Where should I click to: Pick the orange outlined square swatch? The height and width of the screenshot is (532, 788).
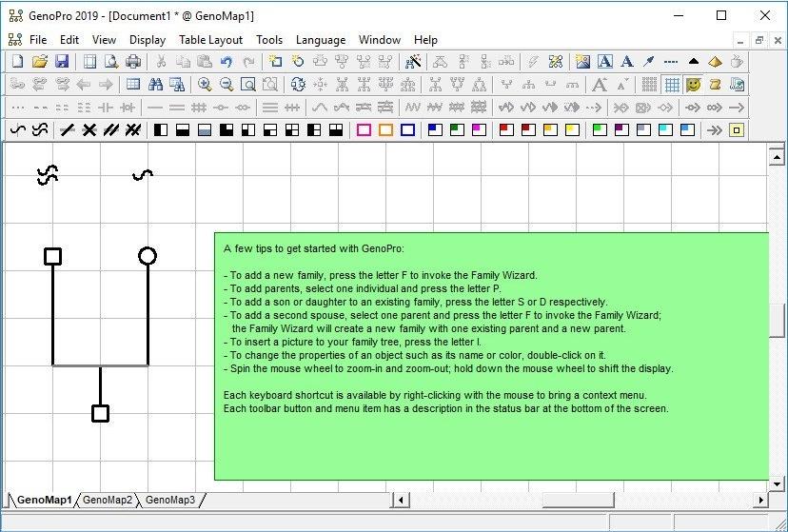pyautogui.click(x=386, y=130)
